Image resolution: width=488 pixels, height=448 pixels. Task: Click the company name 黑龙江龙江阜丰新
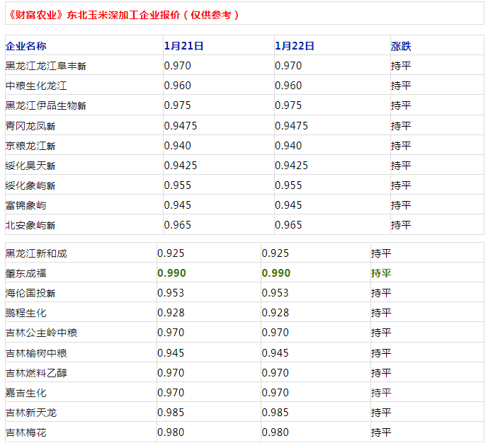pyautogui.click(x=46, y=66)
